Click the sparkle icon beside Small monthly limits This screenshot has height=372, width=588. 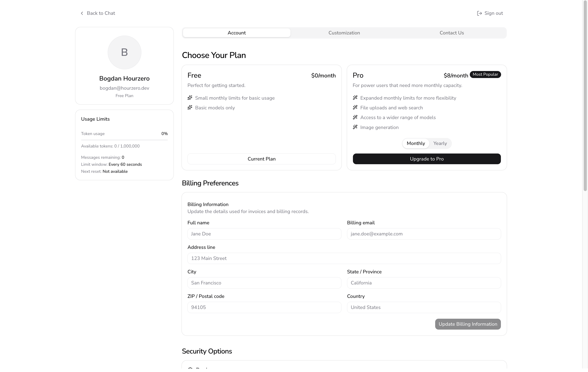pos(190,98)
